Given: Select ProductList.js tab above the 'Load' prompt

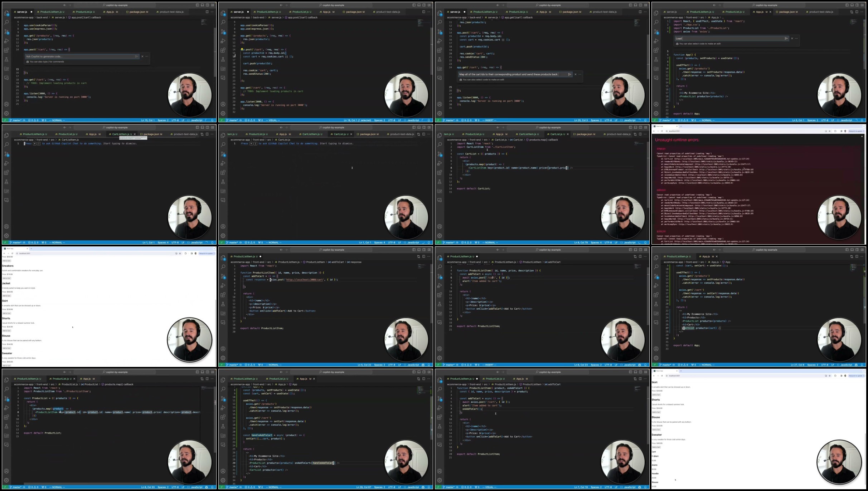Looking at the screenshot, I should point(733,12).
